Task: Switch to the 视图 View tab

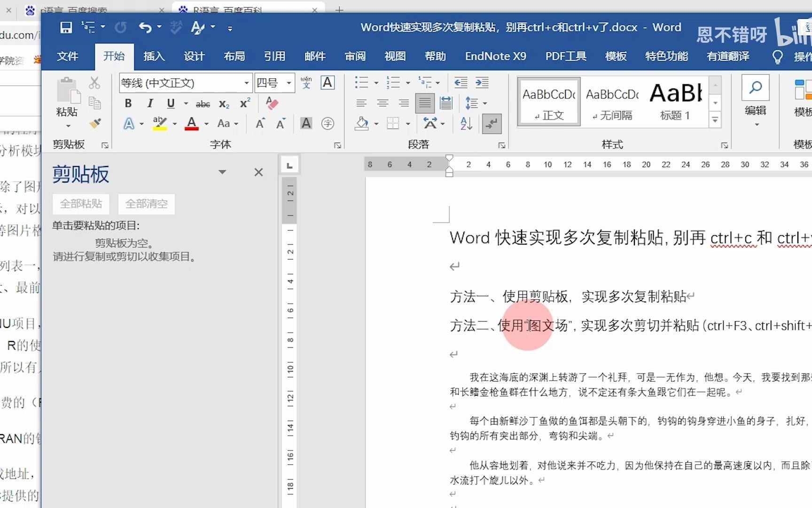Action: [x=395, y=57]
